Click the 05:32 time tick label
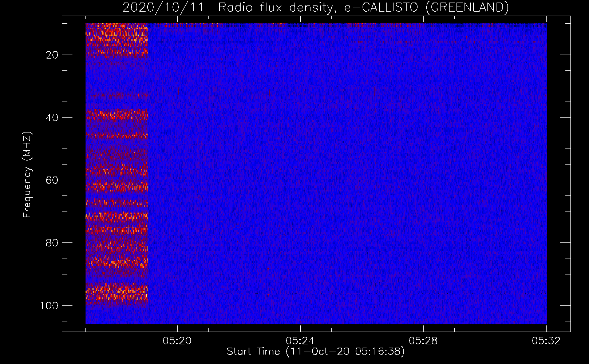 [546, 341]
